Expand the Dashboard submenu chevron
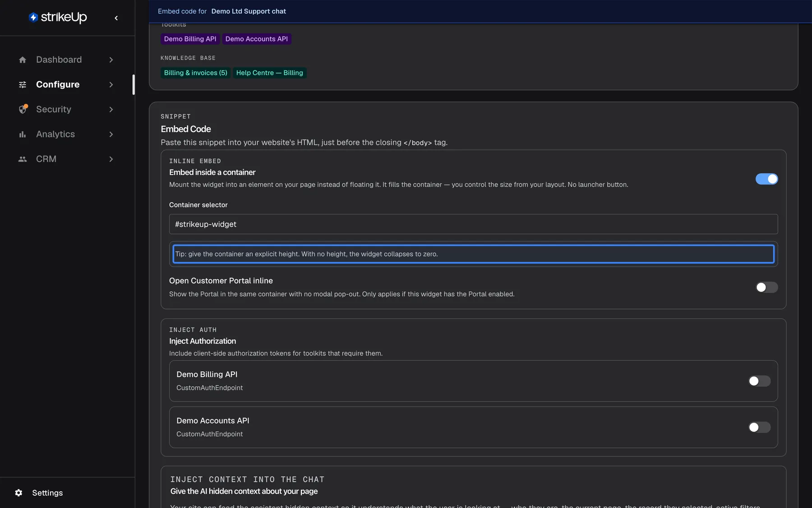Screen dimensions: 812x508 coord(111,60)
